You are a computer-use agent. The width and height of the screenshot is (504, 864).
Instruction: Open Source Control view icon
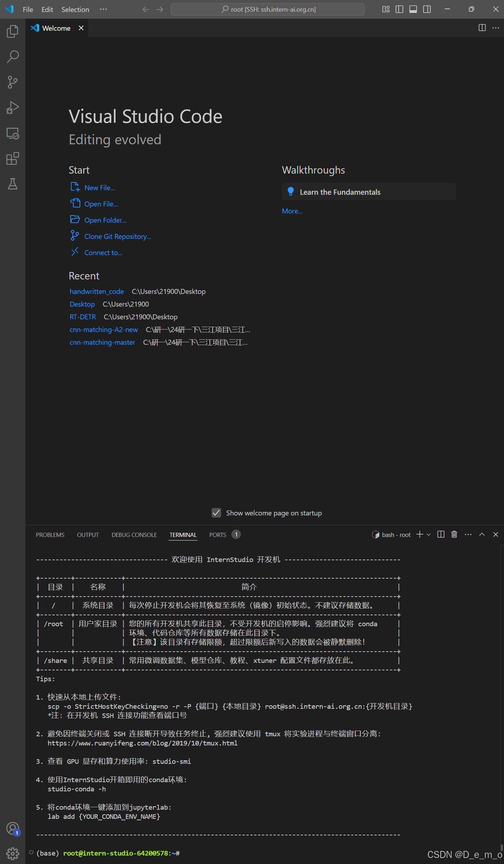pos(13,82)
